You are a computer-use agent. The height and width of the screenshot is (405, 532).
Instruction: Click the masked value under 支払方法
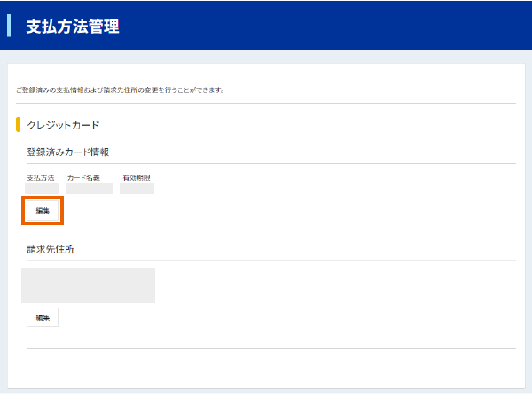[41, 189]
